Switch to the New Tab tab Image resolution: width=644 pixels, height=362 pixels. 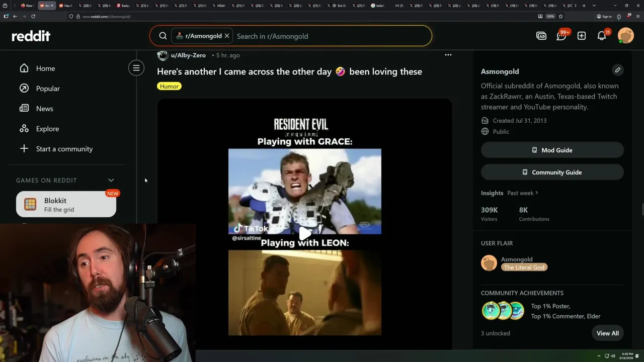coord(27,6)
